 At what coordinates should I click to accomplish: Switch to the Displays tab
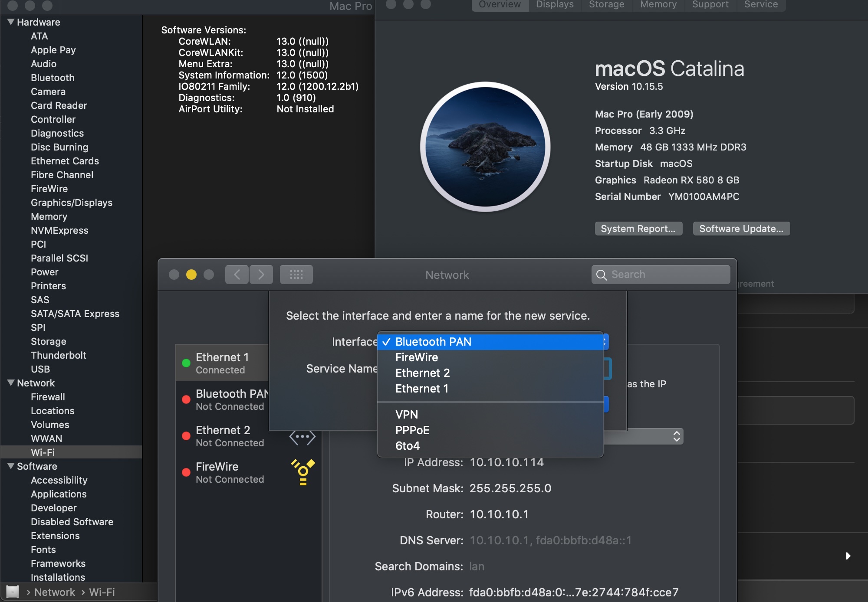[555, 5]
